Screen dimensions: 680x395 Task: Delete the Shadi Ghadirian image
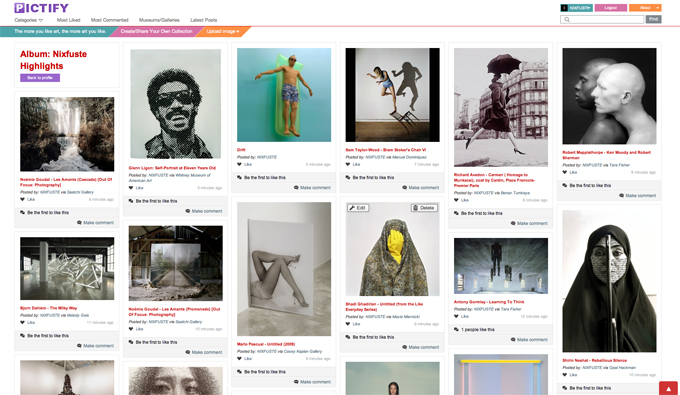point(424,208)
